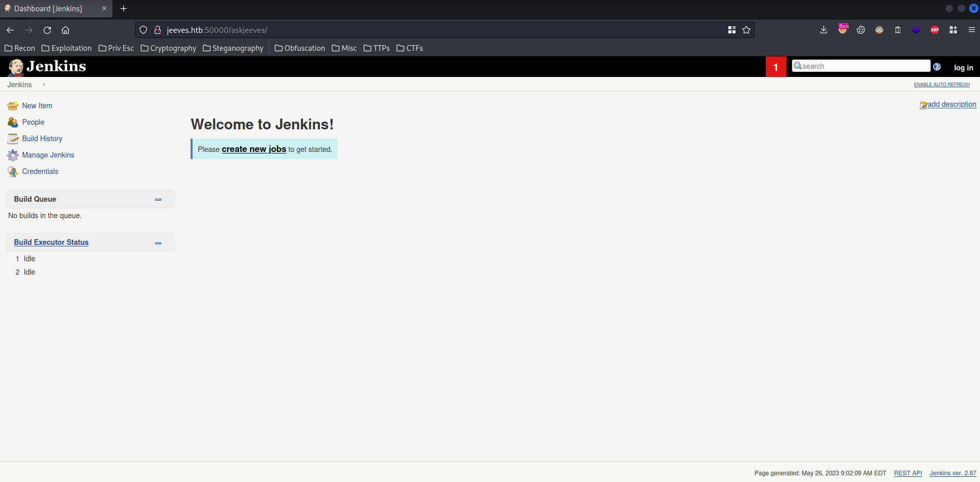The width and height of the screenshot is (980, 482).
Task: Open the Priv Esc bookmarks folder
Action: (116, 48)
